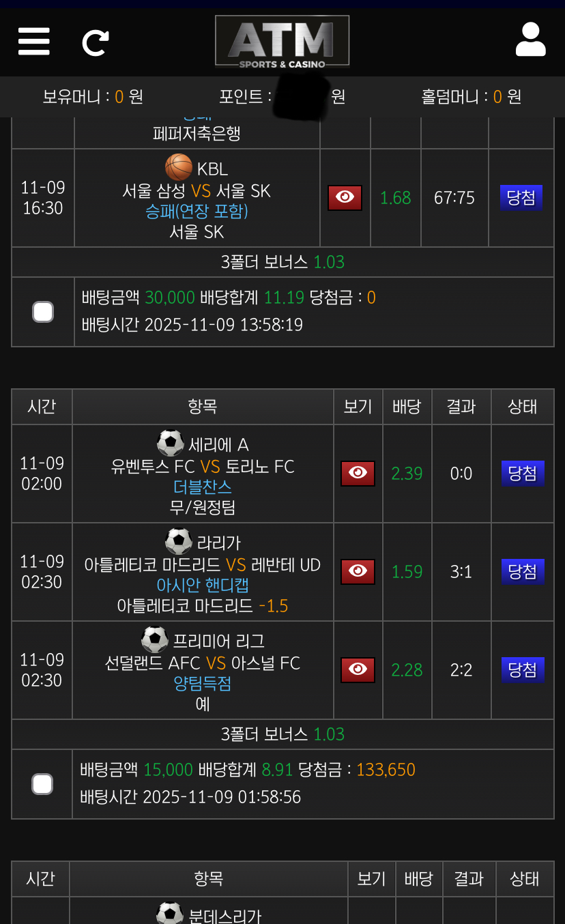Viewport: 565px width, 924px height.
Task: Open the user profile icon
Action: [x=530, y=40]
